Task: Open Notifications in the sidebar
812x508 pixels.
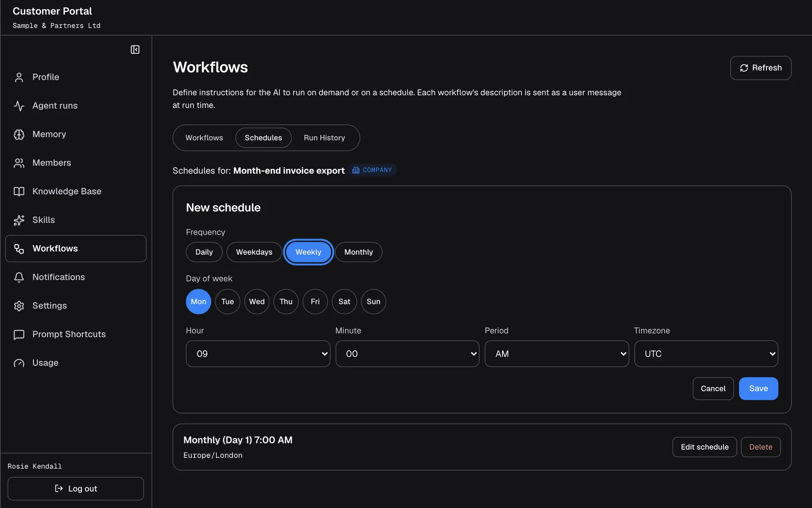Action: click(x=76, y=277)
